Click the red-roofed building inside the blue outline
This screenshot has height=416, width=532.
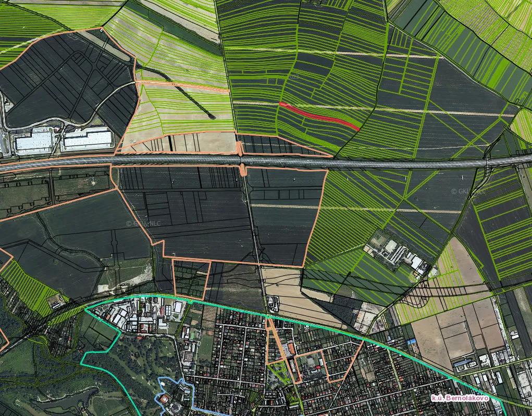[x=166, y=399]
